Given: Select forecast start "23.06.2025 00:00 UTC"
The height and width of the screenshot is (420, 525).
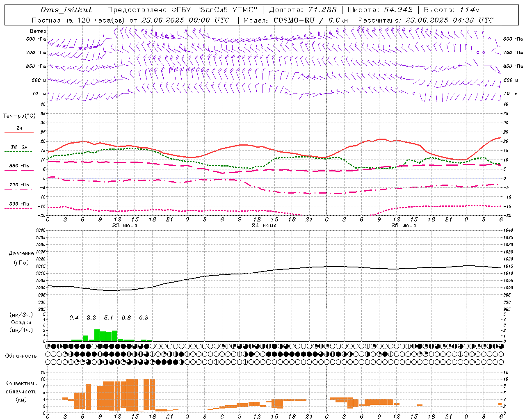Looking at the screenshot, I should tap(185, 20).
